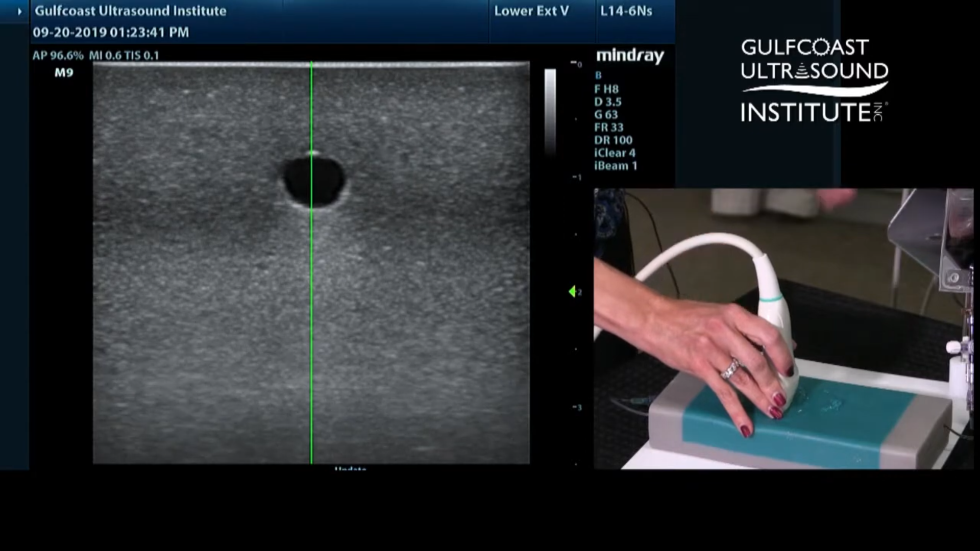Click the grayscale bar beside the image
This screenshot has width=980, height=551.
(x=550, y=111)
